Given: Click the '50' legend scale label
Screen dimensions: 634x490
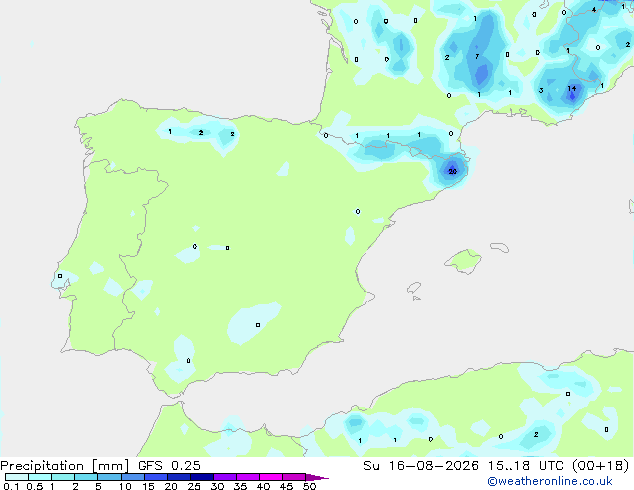Looking at the screenshot, I should (x=309, y=486).
